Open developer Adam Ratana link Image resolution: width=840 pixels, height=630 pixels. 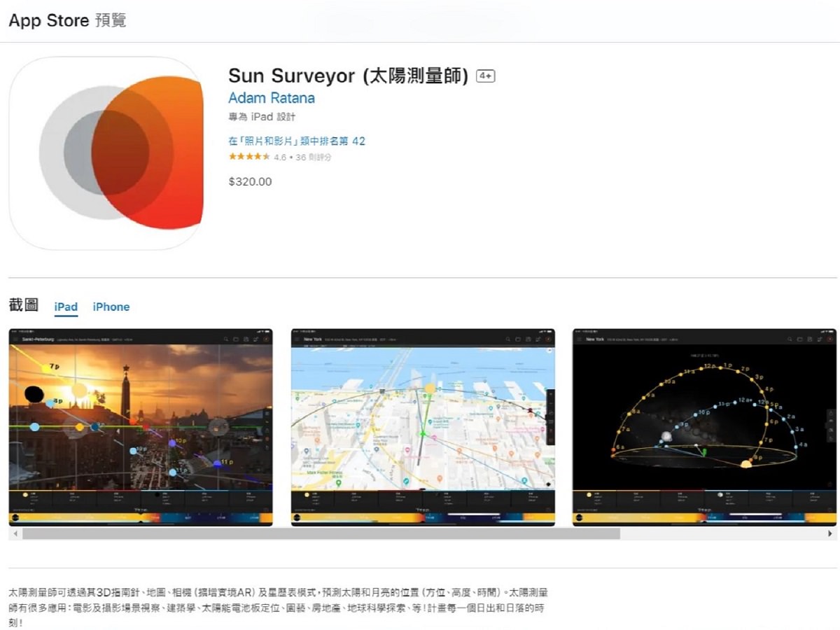[x=272, y=98]
